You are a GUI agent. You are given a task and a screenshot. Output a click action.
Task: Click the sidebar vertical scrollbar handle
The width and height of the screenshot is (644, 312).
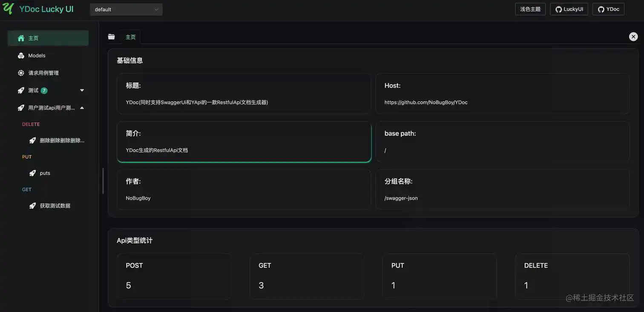[103, 181]
